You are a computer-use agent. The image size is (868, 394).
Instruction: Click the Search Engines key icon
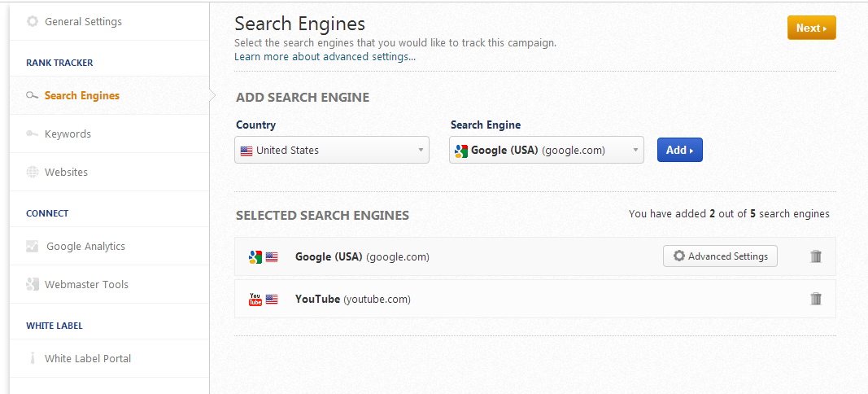pyautogui.click(x=33, y=96)
